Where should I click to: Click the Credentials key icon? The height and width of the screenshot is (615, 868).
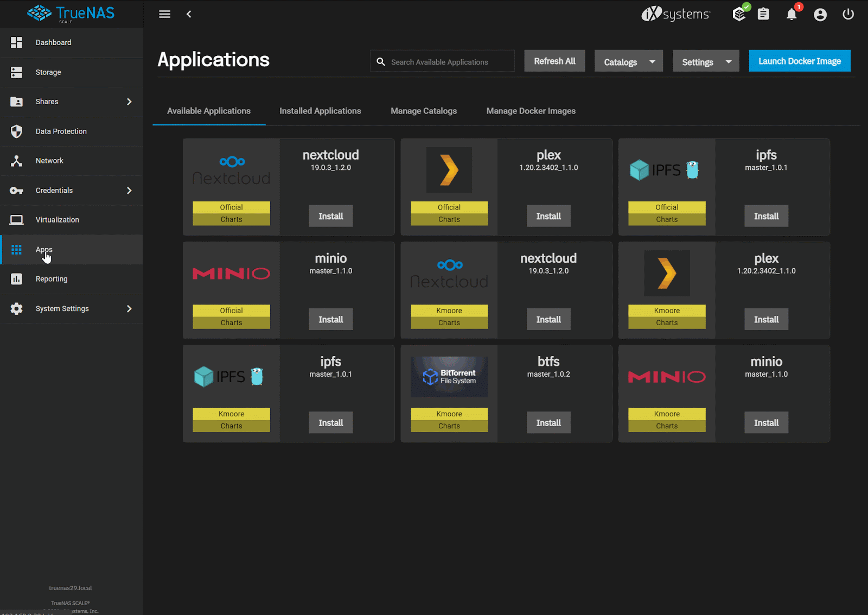click(17, 191)
